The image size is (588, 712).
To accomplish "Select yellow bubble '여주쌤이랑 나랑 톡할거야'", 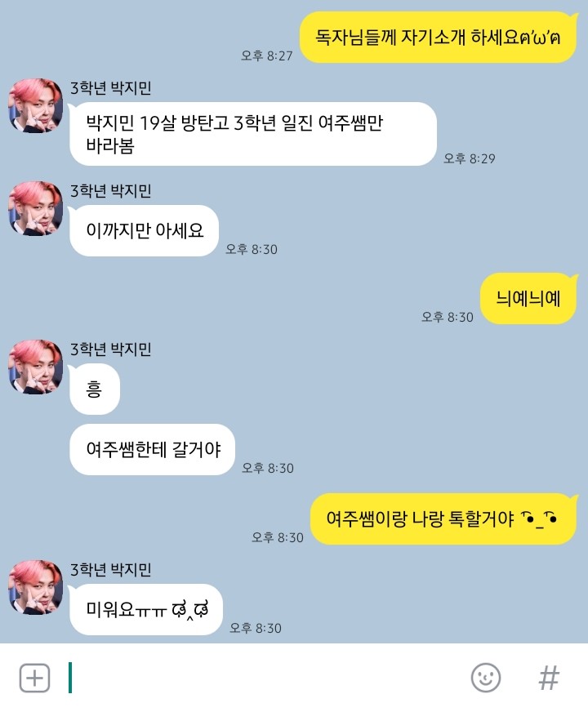I will [443, 519].
